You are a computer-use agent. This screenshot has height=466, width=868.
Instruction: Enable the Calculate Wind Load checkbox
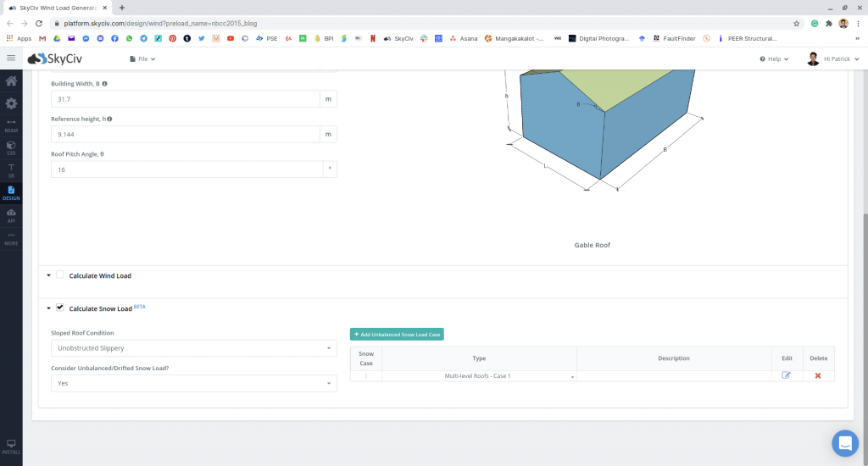(x=60, y=275)
